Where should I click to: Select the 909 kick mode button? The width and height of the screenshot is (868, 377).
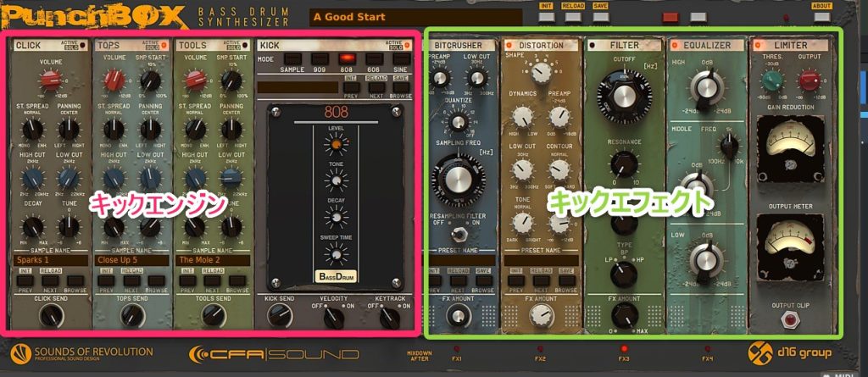click(319, 59)
